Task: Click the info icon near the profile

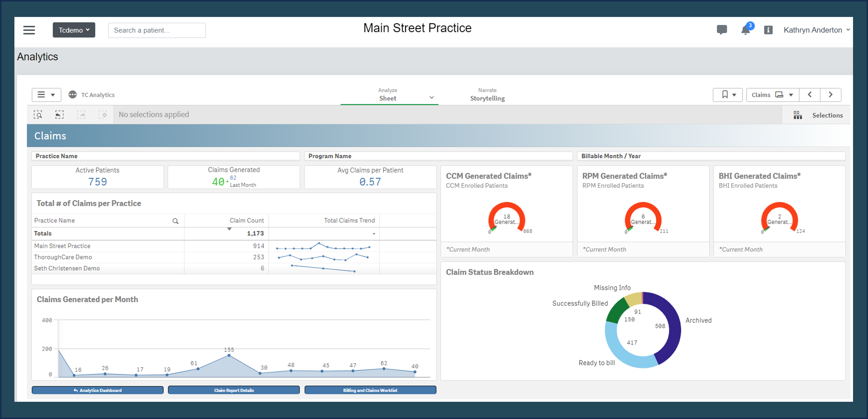Action: [x=768, y=30]
